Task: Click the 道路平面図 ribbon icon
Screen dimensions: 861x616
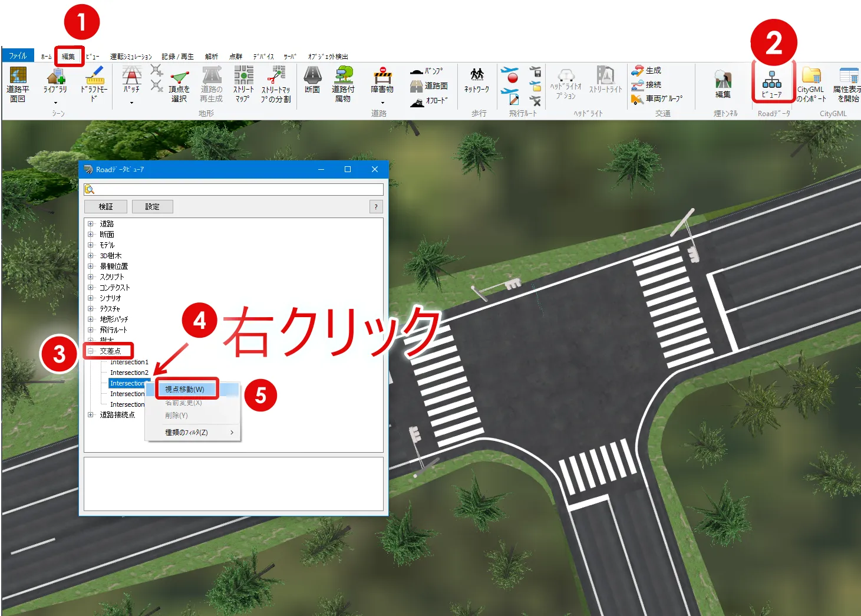Action: [x=18, y=84]
